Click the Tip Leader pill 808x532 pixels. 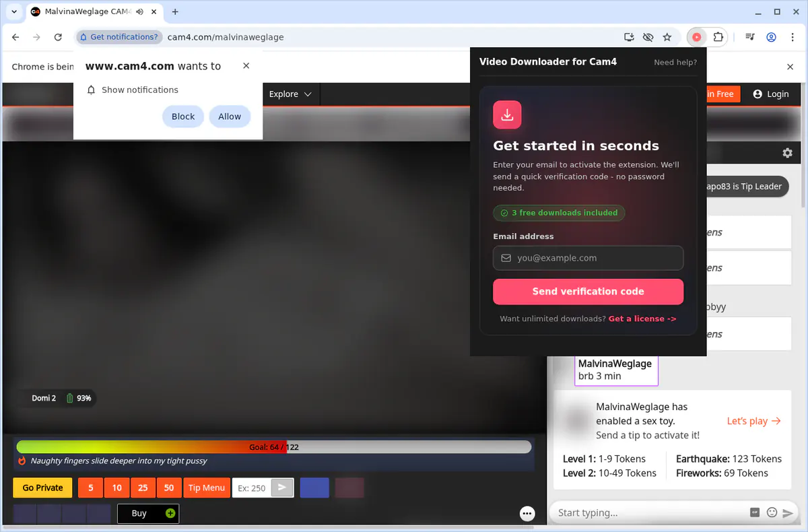click(x=746, y=187)
